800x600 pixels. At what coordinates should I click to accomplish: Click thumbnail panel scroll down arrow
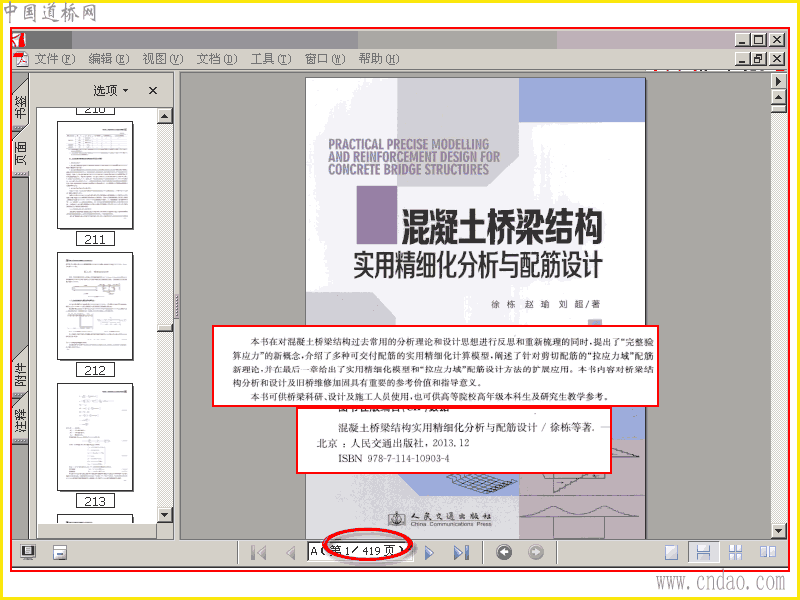click(x=164, y=514)
